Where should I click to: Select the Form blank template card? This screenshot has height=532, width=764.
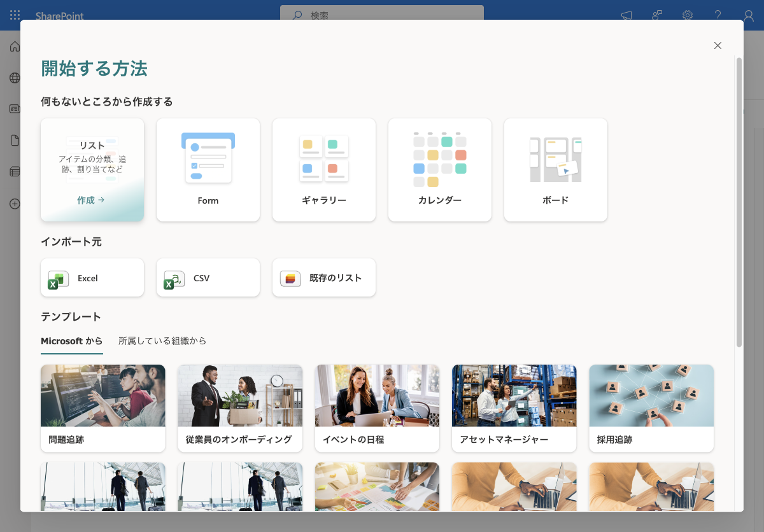208,170
